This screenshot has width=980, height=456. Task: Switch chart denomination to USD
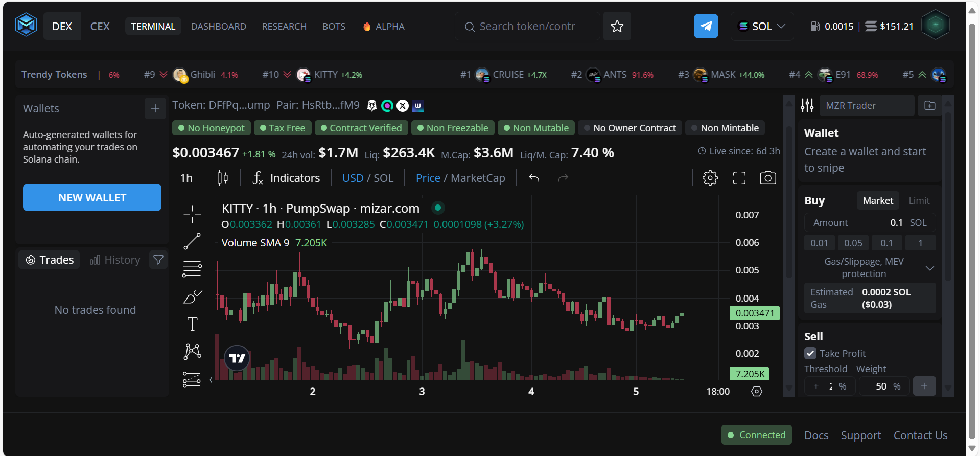(353, 178)
